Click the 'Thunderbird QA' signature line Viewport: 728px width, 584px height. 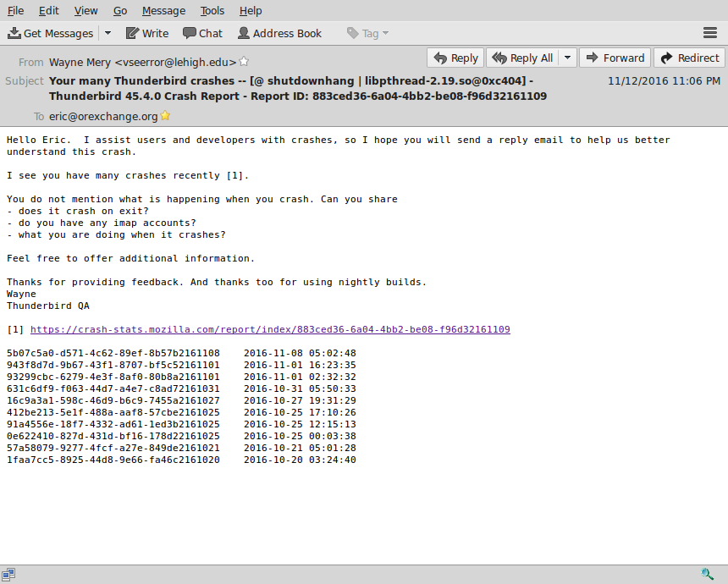[48, 306]
